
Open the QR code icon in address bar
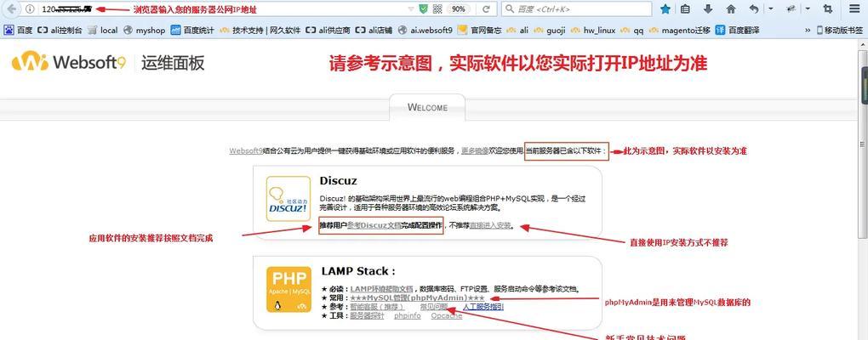click(437, 8)
